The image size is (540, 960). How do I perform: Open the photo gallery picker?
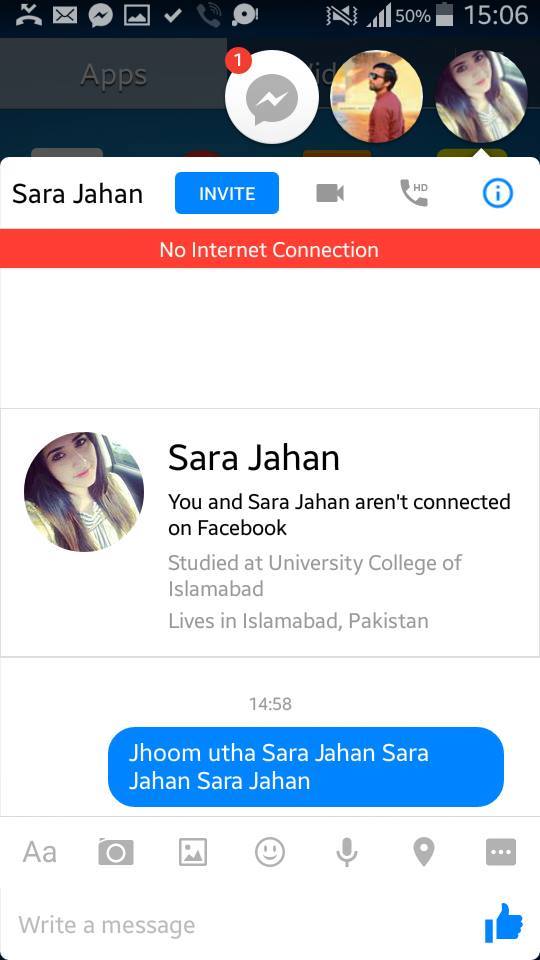(193, 852)
